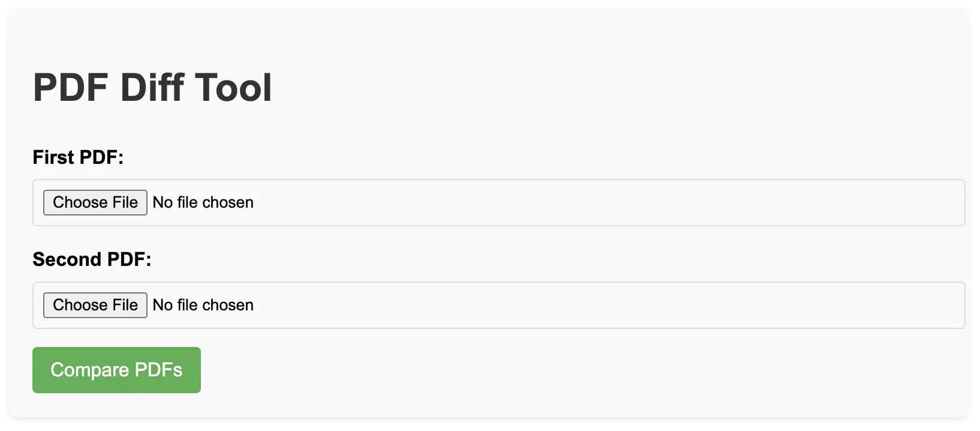The width and height of the screenshot is (980, 431).
Task: Click the word 'Second' in the label
Action: point(67,259)
